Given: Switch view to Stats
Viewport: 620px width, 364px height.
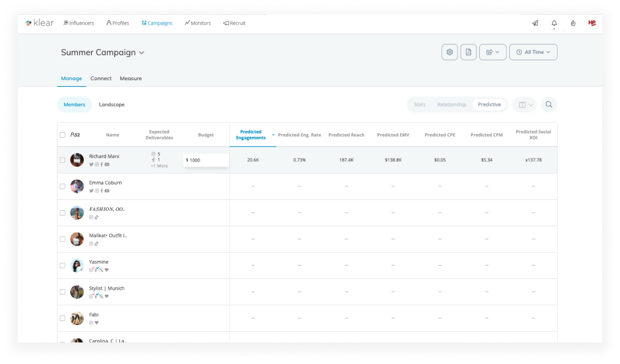Looking at the screenshot, I should [419, 105].
